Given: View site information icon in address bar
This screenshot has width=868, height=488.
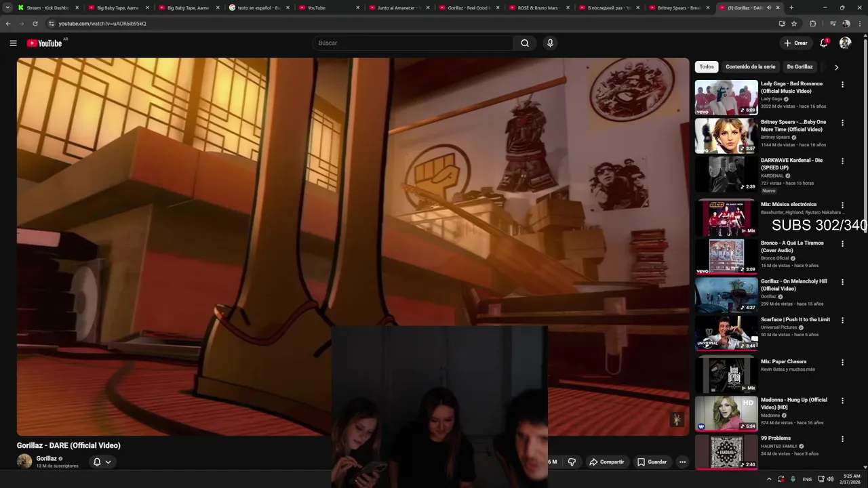Looking at the screenshot, I should [x=51, y=23].
